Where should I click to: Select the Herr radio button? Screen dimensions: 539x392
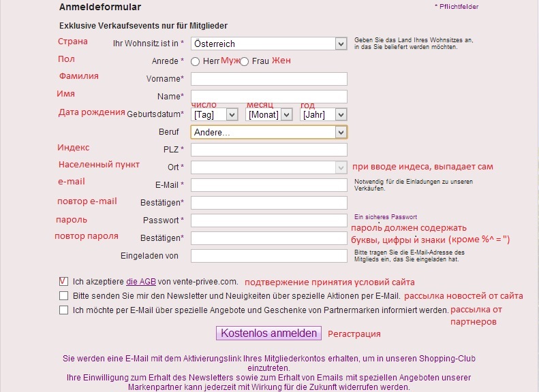(196, 62)
